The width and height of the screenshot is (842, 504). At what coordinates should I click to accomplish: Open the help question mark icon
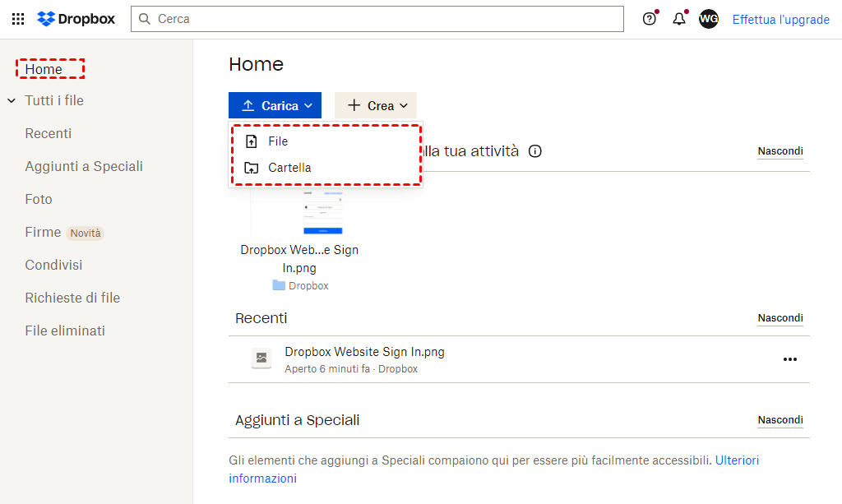pyautogui.click(x=650, y=19)
